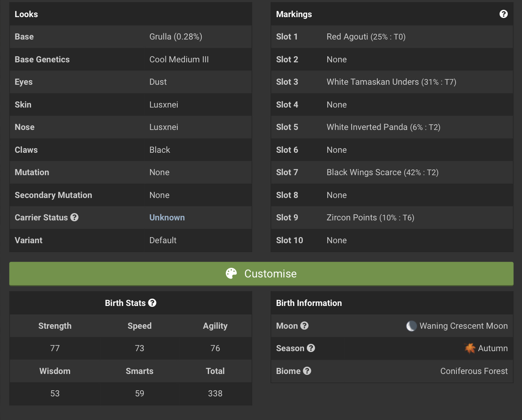Click help icon next to Carrier Status
The image size is (522, 420).
pyautogui.click(x=74, y=217)
